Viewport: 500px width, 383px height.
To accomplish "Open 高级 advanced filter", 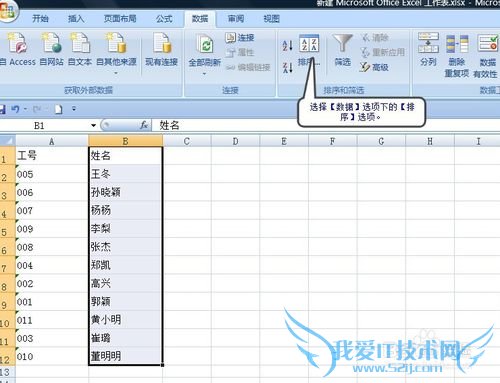I will [374, 67].
